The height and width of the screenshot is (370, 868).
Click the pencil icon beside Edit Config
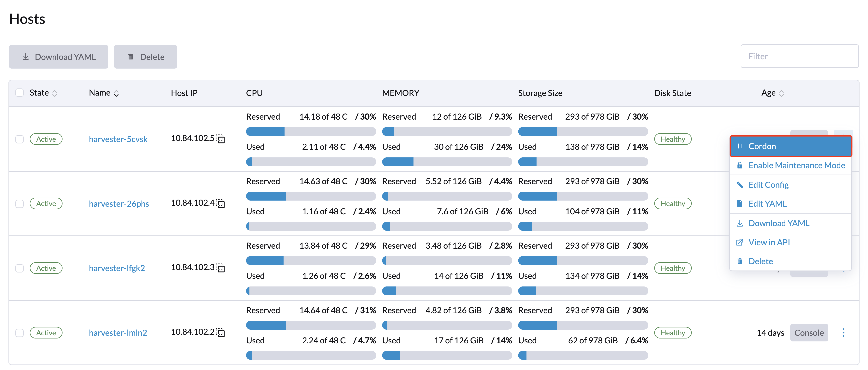coord(740,185)
